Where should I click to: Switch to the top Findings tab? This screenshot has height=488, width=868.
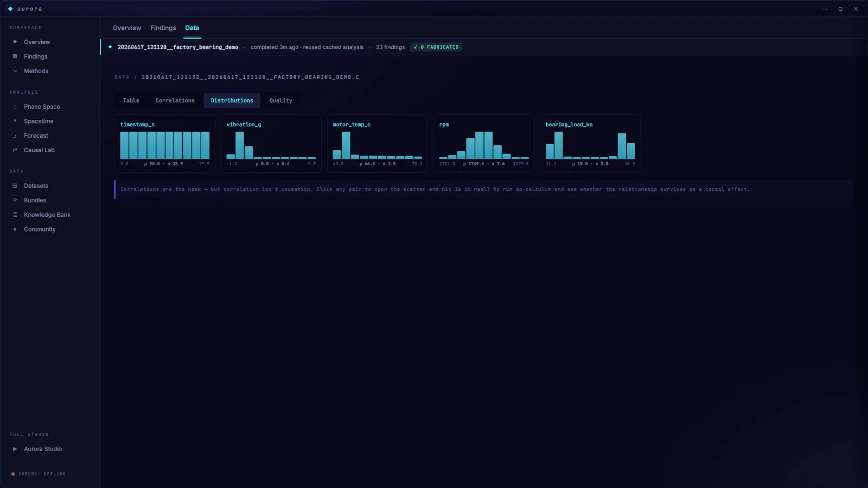(x=163, y=28)
